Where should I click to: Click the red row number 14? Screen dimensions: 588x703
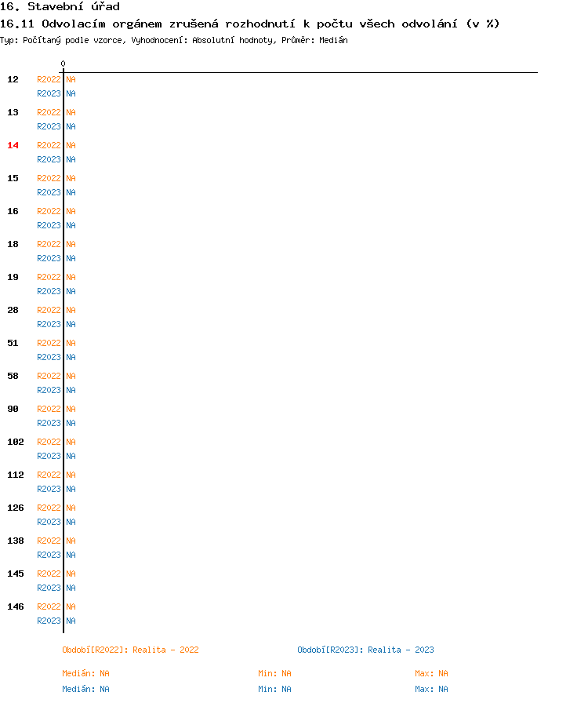(13, 145)
